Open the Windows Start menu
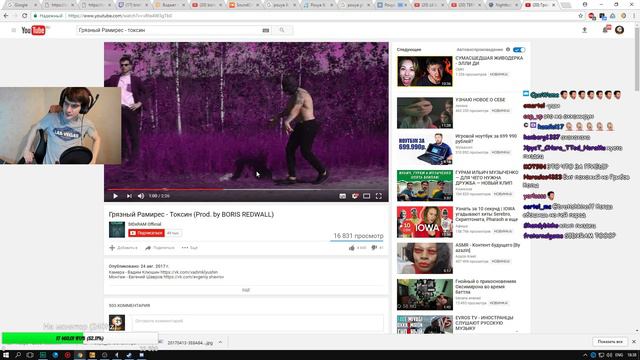 click(x=6, y=355)
